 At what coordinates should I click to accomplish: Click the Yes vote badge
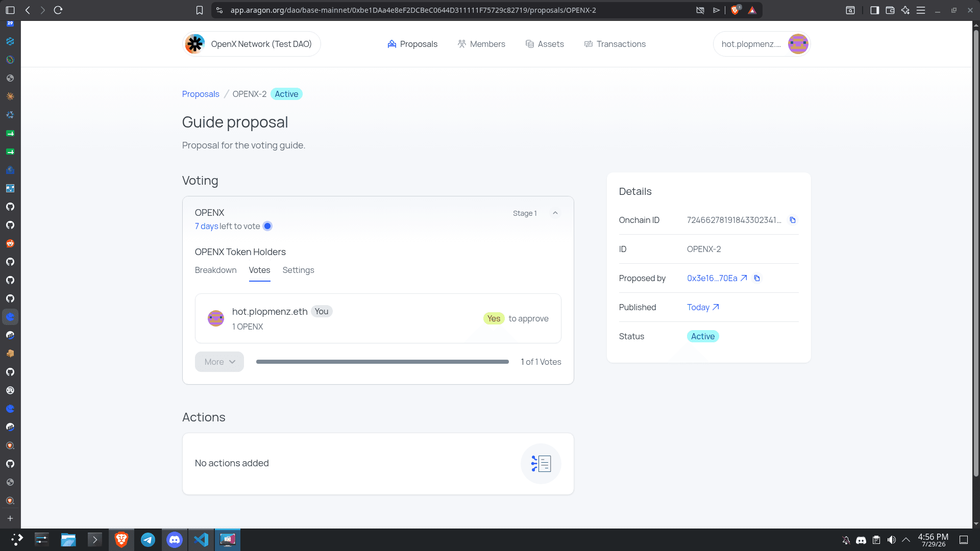494,318
